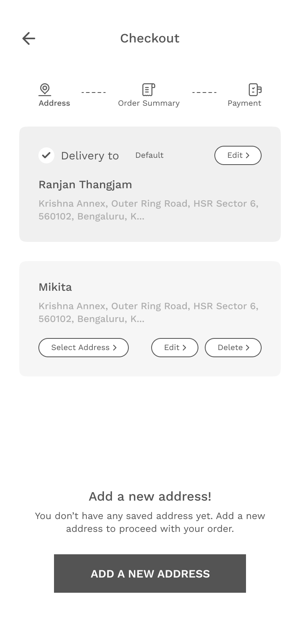Edit the default delivery address

click(x=238, y=155)
